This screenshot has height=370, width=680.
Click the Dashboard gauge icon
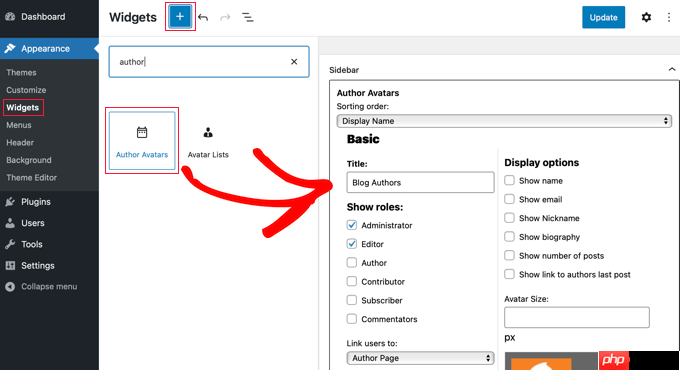point(10,16)
